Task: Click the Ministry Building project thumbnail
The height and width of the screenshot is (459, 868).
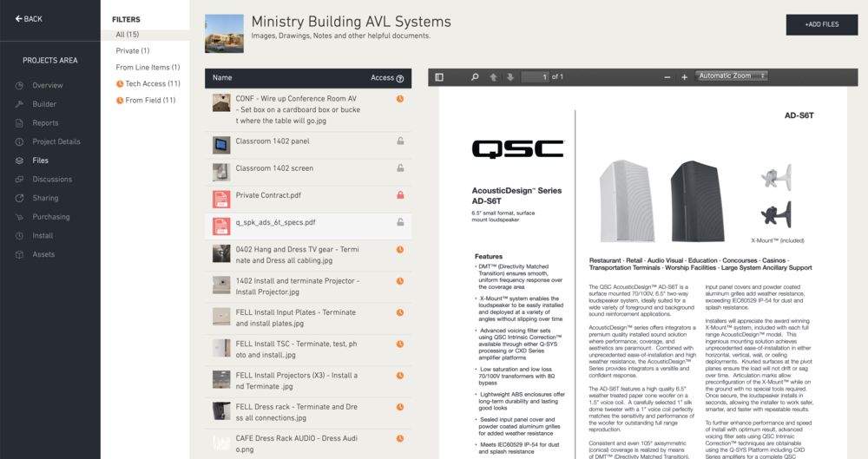Action: (x=224, y=34)
